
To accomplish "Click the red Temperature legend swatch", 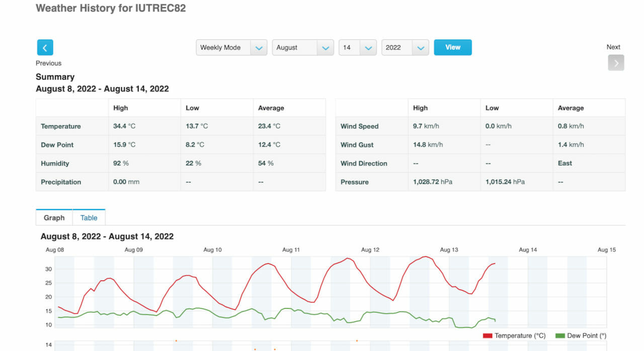I will point(488,336).
